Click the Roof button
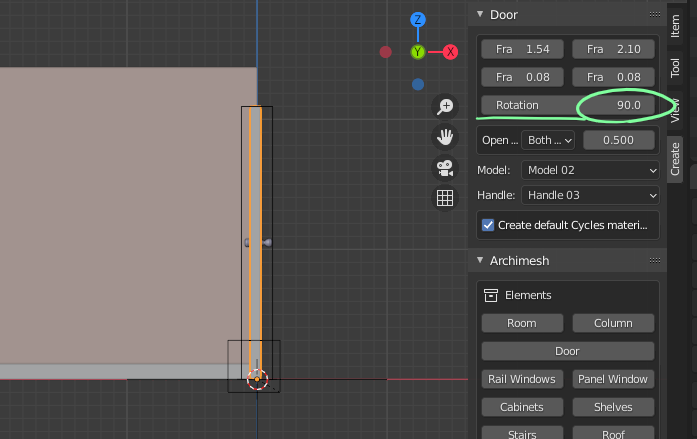The height and width of the screenshot is (439, 697). pos(613,433)
